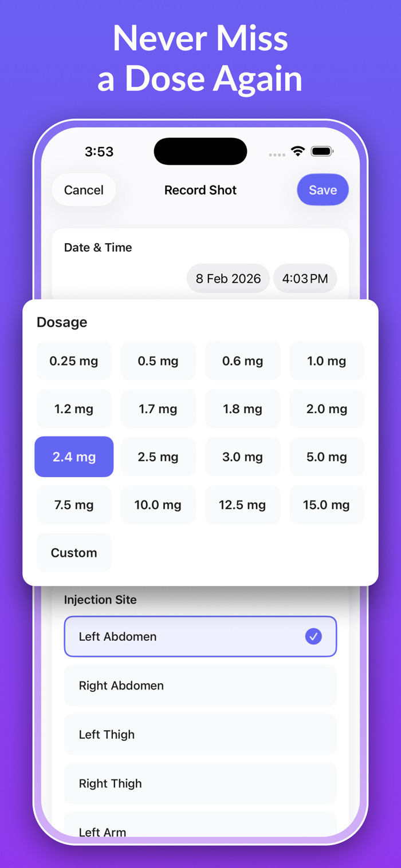This screenshot has height=868, width=401.
Task: Tap the 7.5 mg dose
Action: (x=74, y=505)
